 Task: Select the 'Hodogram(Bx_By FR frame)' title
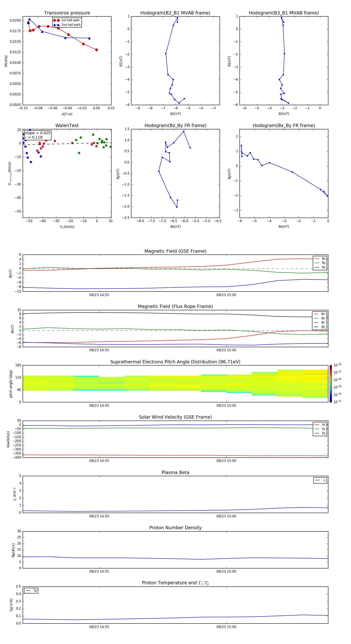click(284, 125)
